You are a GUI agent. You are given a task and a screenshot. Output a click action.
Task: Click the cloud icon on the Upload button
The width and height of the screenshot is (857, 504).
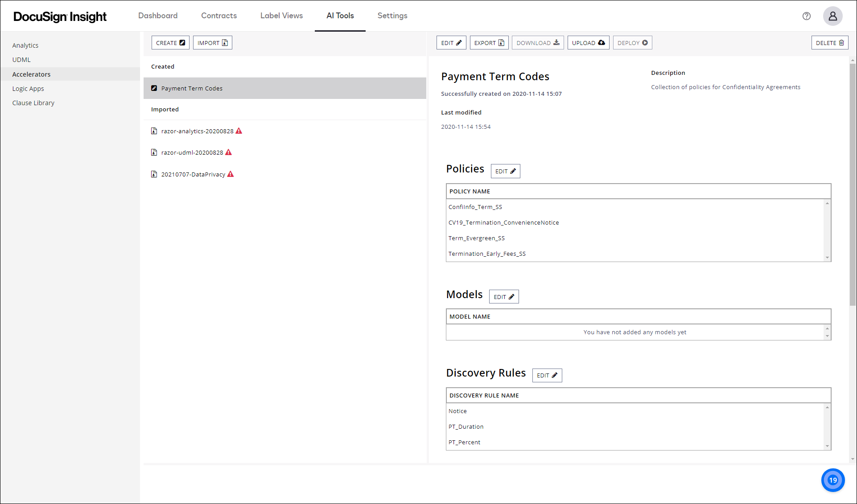click(601, 42)
